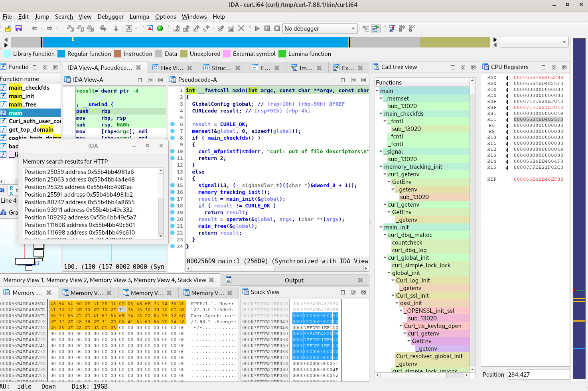Toggle breakpoint dot on pseudocode line 15
The width and height of the screenshot is (588, 391).
point(172,185)
